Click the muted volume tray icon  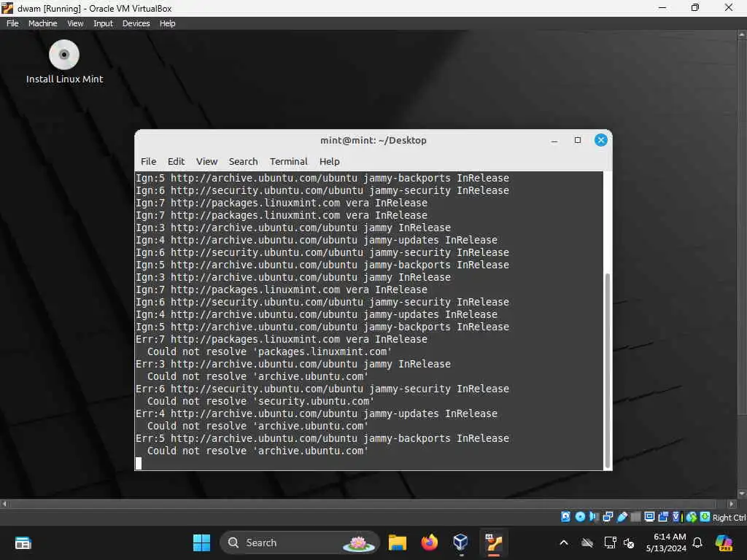[x=629, y=542]
